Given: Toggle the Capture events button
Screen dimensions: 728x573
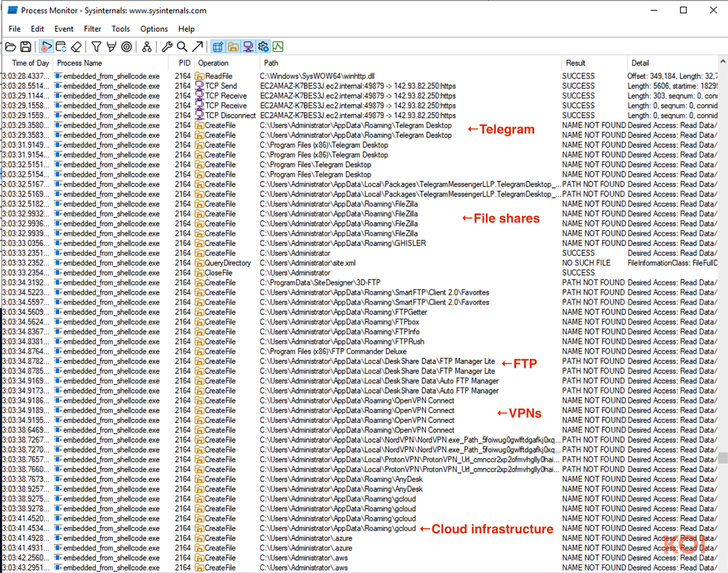Looking at the screenshot, I should [46, 46].
